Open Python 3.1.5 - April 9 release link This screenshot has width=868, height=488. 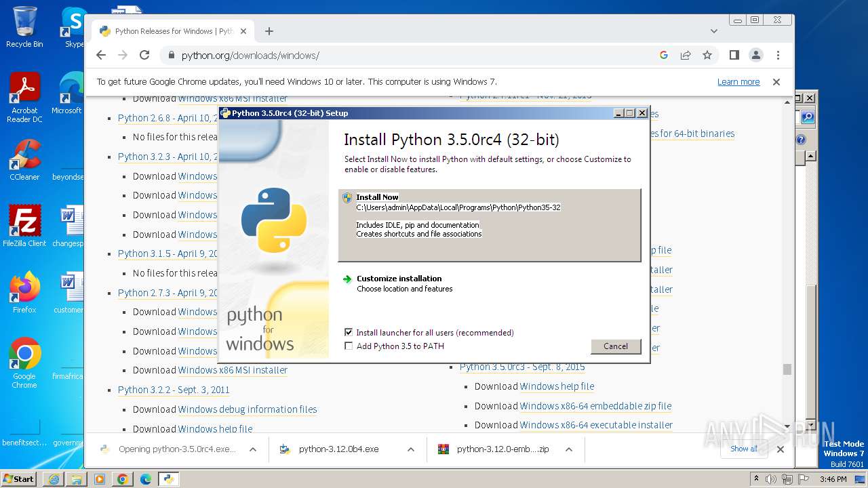click(167, 253)
